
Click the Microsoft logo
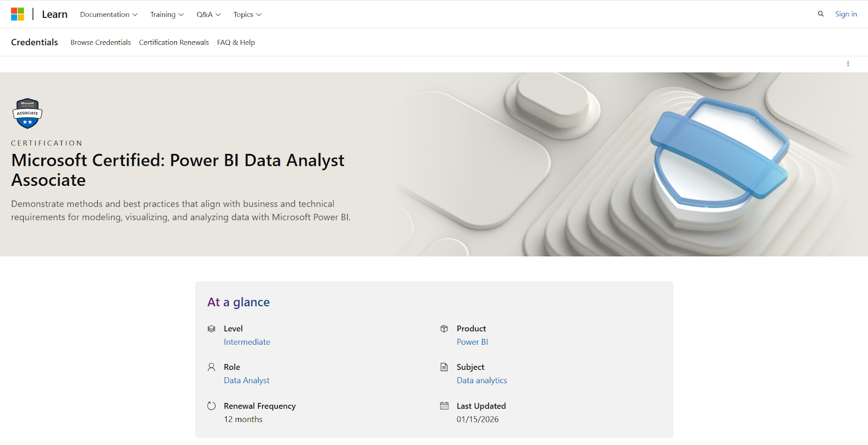[x=17, y=14]
